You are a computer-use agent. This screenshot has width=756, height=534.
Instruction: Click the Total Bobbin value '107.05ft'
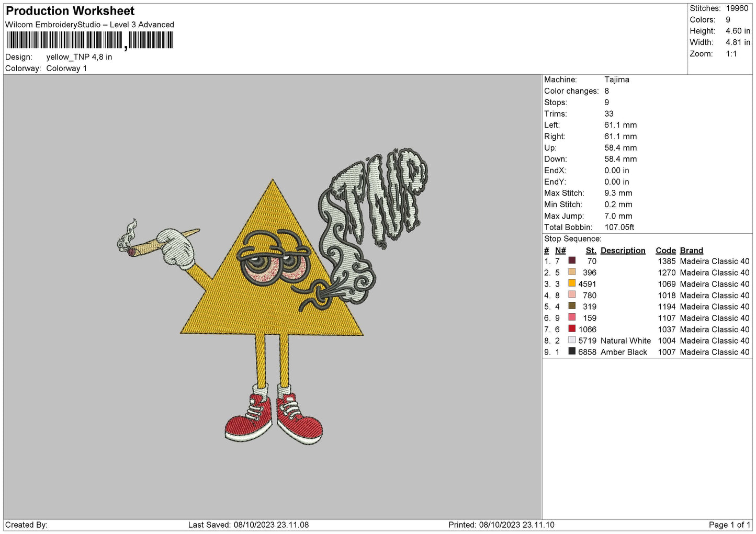(x=619, y=227)
